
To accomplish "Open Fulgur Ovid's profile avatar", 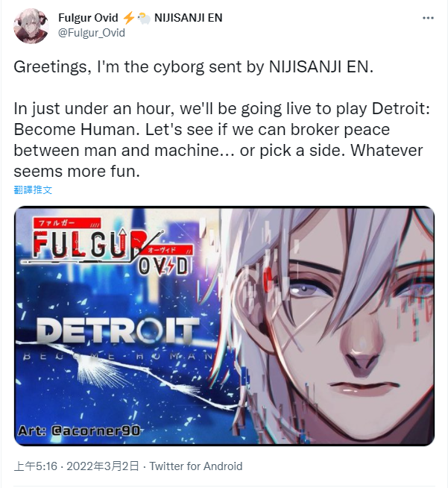I will click(31, 26).
